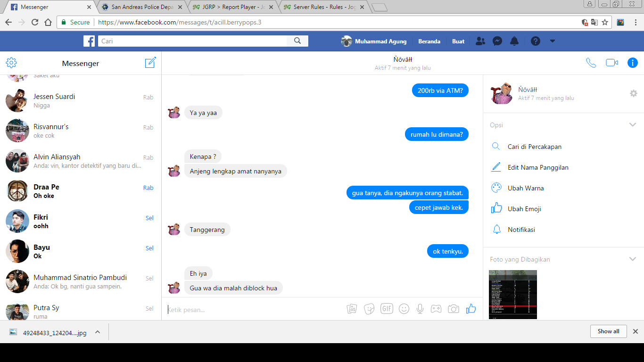Open games with the game controller icon
The image size is (644, 362).
coord(437,309)
